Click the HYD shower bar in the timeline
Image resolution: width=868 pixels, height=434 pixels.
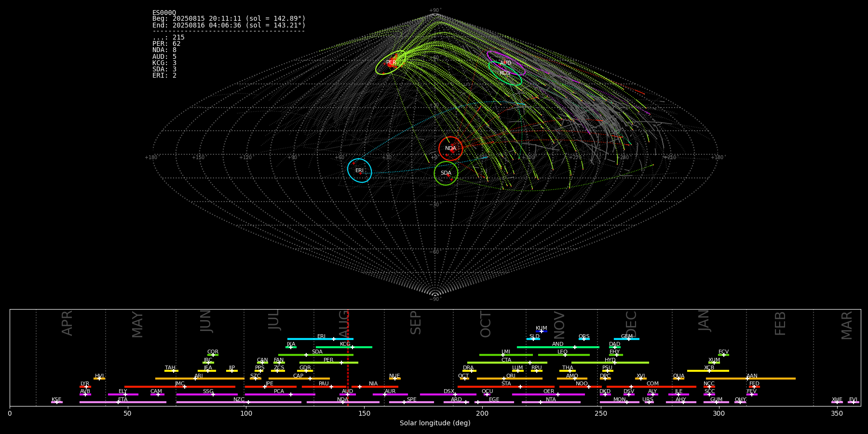(x=610, y=363)
